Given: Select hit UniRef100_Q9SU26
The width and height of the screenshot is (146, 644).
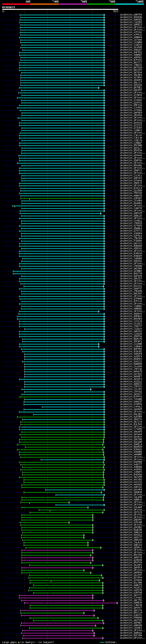Looking at the screenshot, I should click(x=131, y=85).
